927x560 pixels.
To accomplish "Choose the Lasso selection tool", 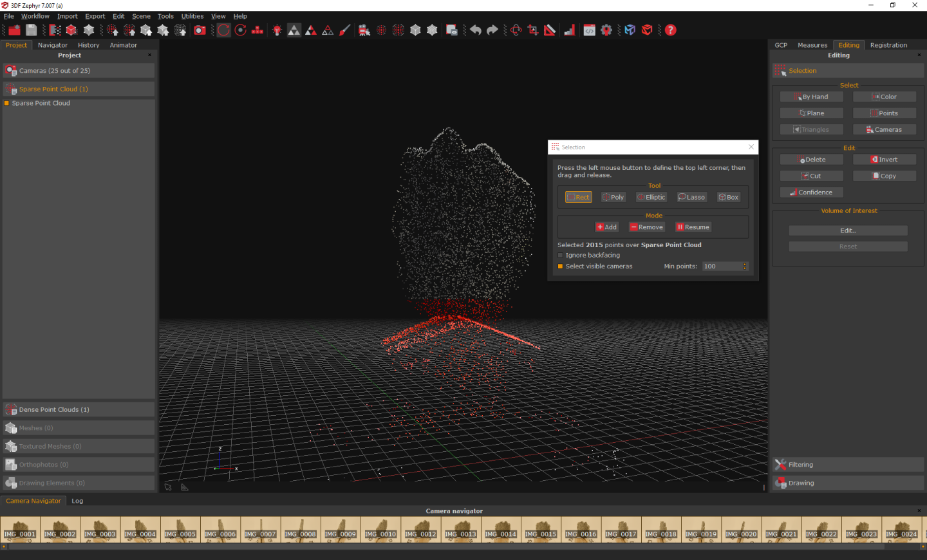I will tap(691, 197).
